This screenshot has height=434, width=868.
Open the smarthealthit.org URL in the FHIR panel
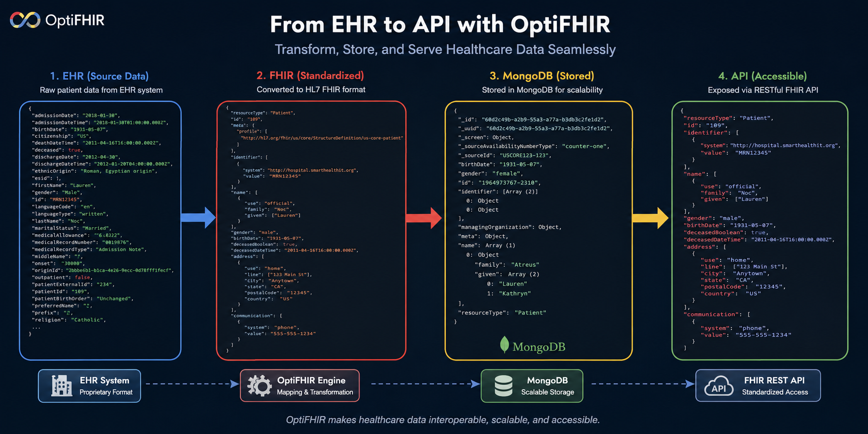click(312, 170)
